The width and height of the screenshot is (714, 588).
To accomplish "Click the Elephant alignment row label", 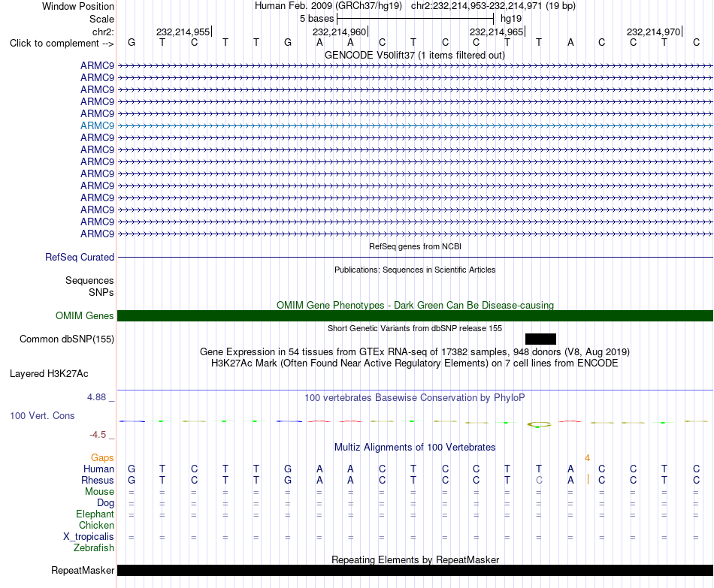I will coord(95,514).
